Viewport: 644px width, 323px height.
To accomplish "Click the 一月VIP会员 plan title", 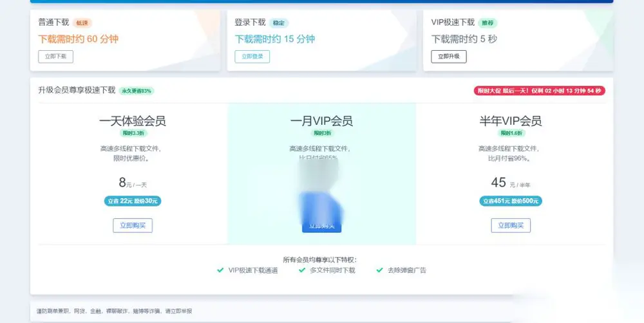I will pos(321,121).
